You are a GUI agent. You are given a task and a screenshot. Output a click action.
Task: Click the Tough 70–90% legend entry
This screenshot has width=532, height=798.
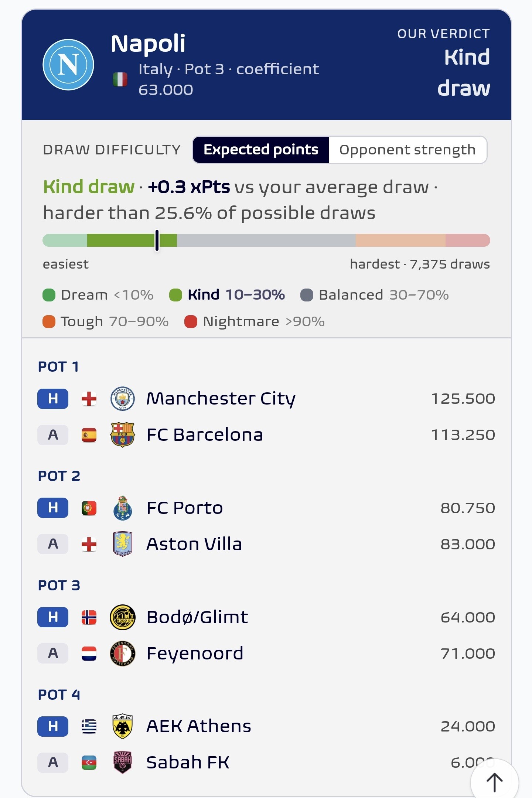click(x=106, y=321)
